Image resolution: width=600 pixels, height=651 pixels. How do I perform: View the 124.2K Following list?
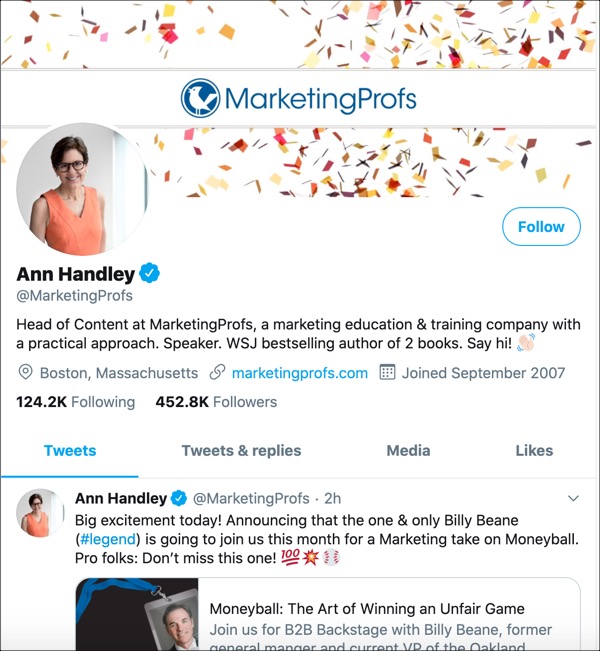coord(75,402)
